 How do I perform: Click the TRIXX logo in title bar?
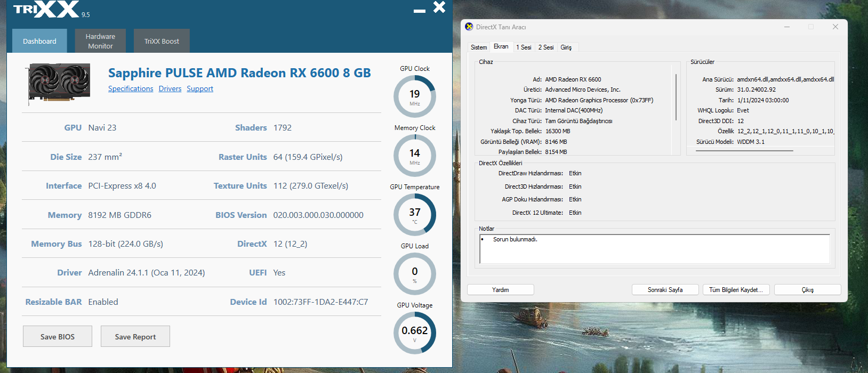tap(46, 9)
